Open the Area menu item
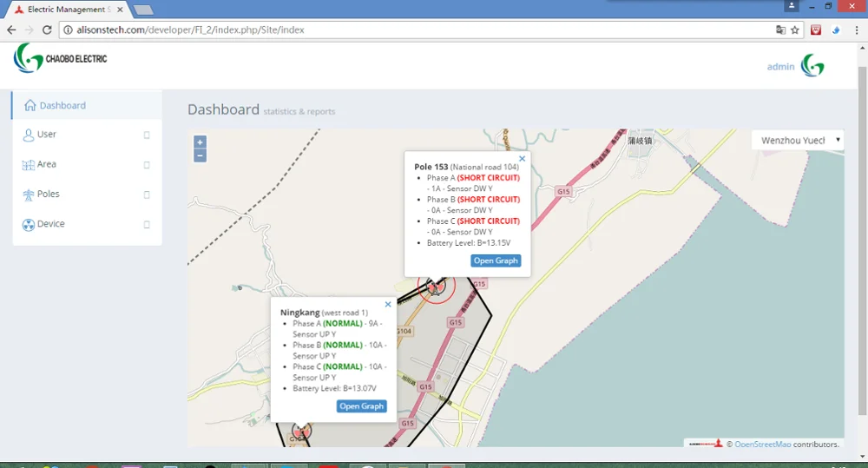 tap(47, 164)
